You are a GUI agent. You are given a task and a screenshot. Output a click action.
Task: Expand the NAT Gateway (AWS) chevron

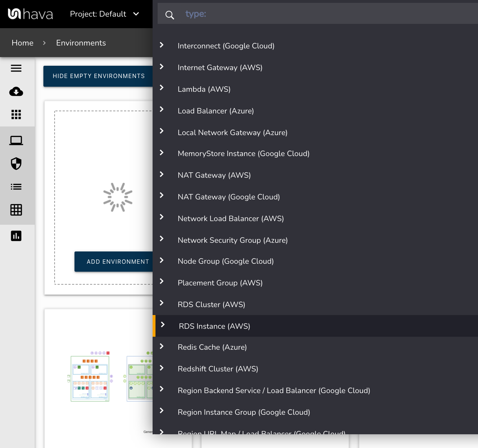pos(162,175)
